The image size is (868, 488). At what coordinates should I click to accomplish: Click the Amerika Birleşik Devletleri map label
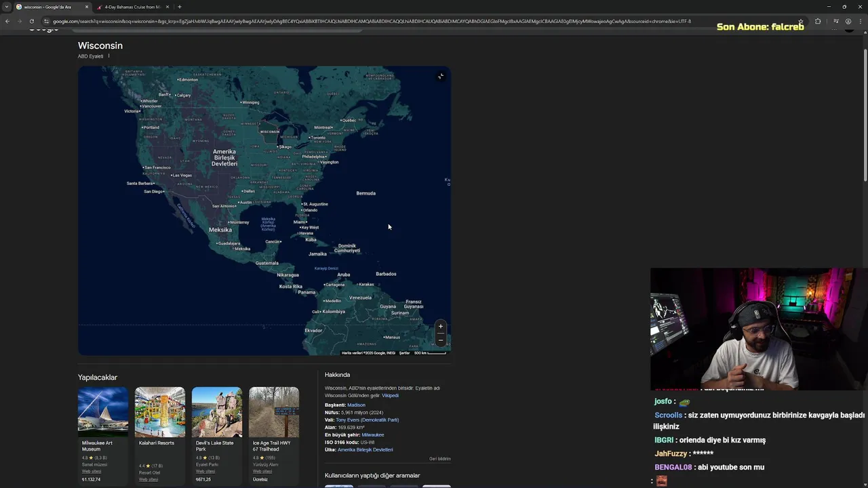coord(224,158)
